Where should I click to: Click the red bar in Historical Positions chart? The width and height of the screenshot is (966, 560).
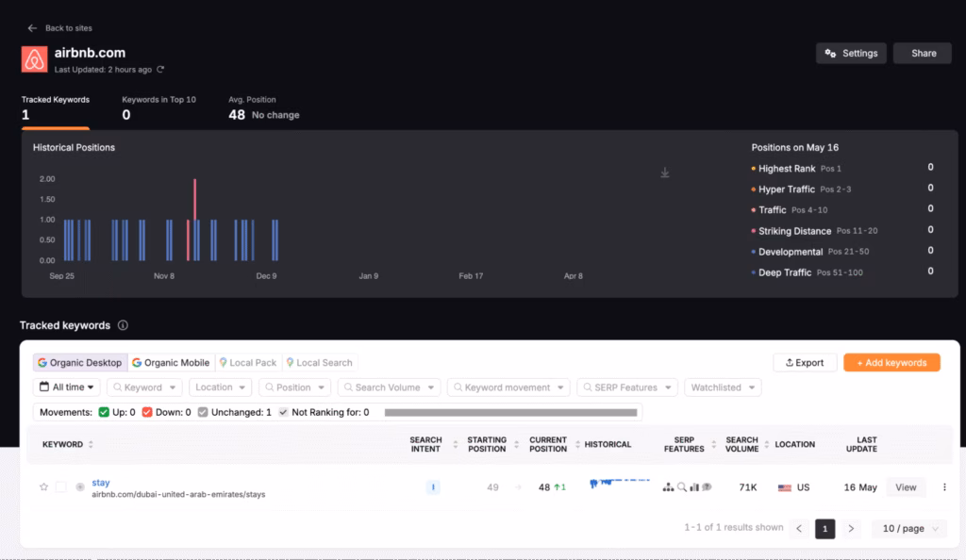pos(194,219)
